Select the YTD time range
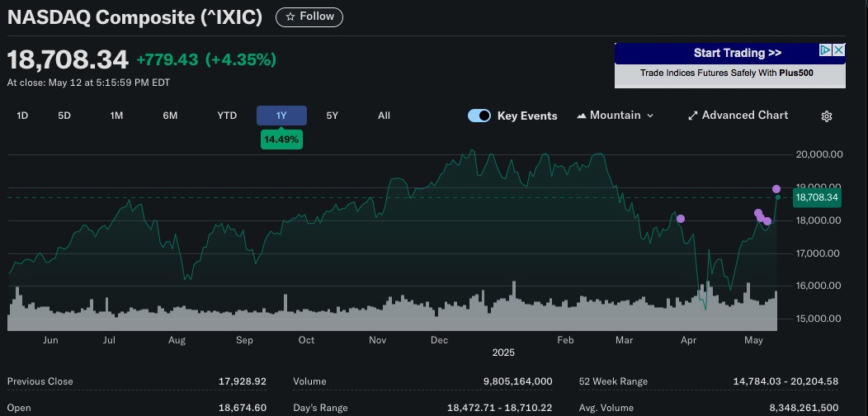 pos(227,116)
